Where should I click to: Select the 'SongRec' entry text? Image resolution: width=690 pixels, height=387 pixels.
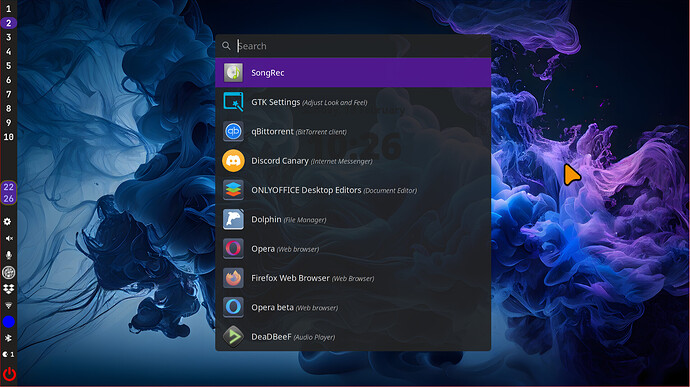(x=268, y=73)
